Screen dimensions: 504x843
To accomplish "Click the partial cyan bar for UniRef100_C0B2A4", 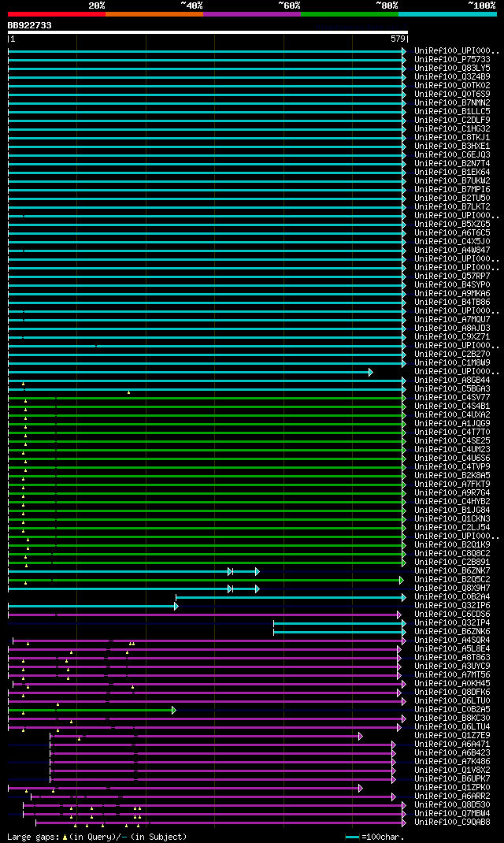I will click(291, 597).
